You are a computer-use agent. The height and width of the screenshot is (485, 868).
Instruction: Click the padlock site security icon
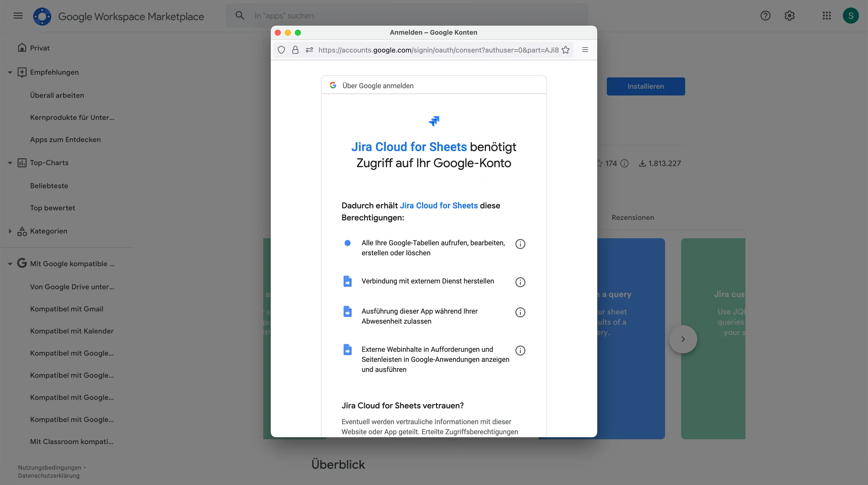coord(295,50)
